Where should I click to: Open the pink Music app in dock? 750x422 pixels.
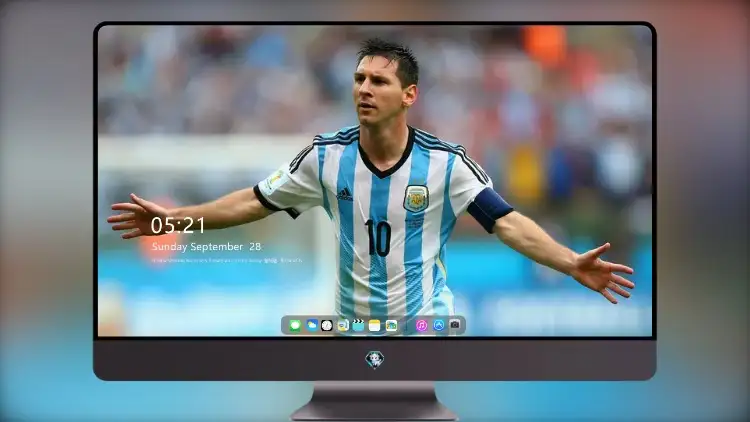tap(421, 325)
